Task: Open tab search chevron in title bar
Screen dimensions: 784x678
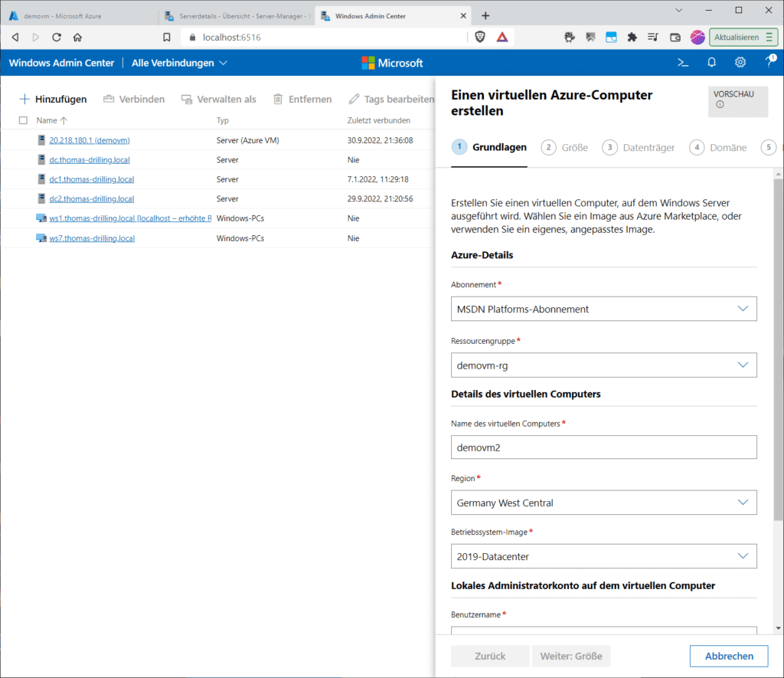Action: pos(678,10)
